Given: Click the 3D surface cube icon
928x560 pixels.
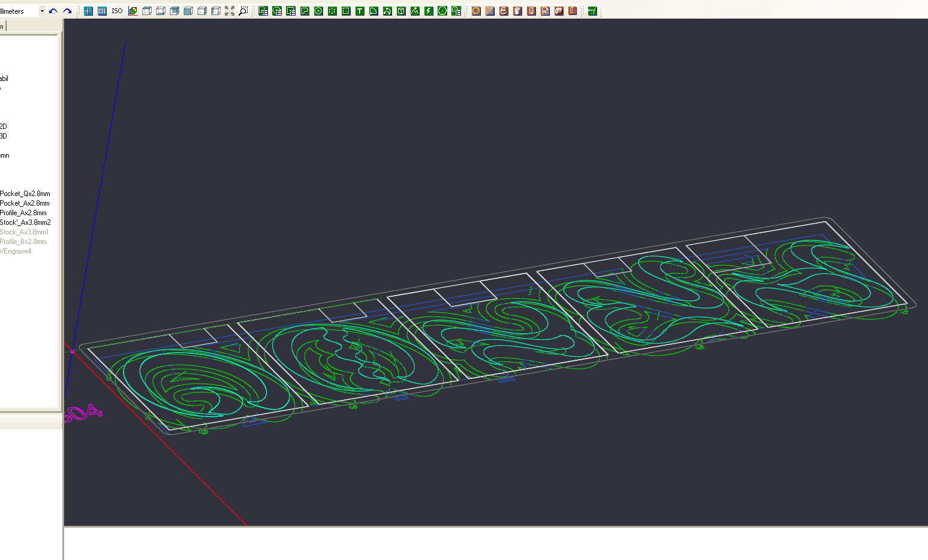Looking at the screenshot, I should coord(401,11).
